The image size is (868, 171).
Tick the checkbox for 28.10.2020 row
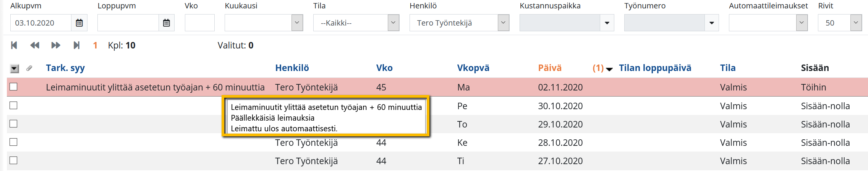(13, 142)
